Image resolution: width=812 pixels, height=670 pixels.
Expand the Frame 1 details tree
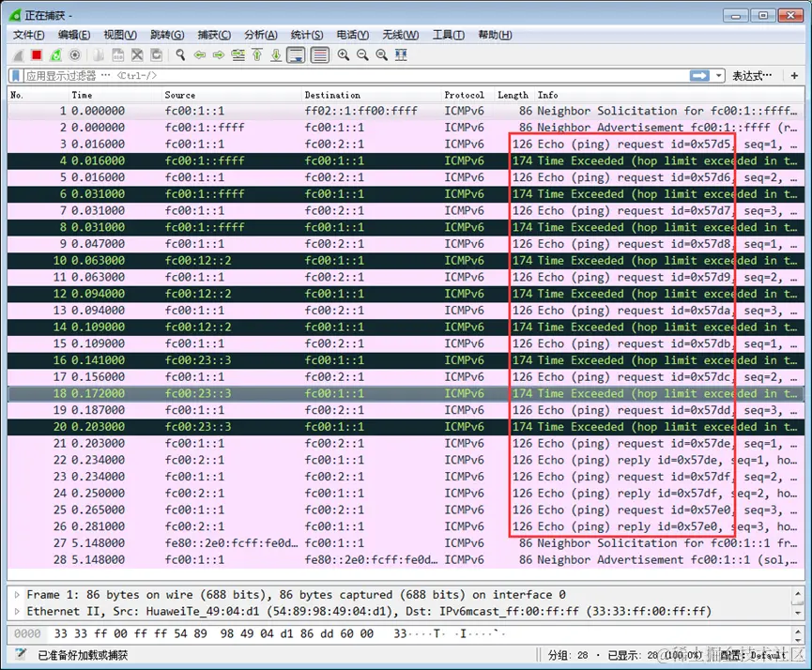pyautogui.click(x=17, y=595)
